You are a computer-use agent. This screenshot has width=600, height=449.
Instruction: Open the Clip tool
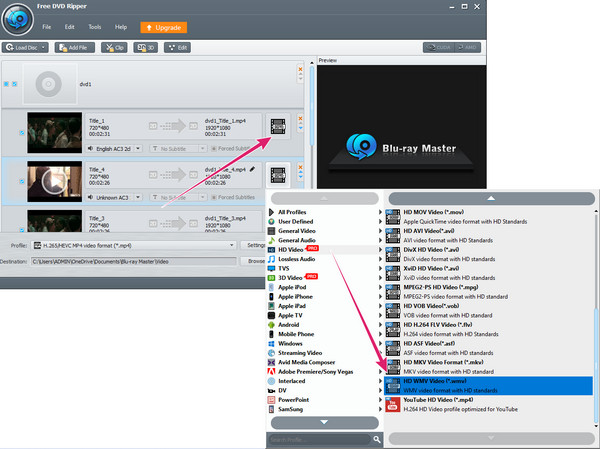pyautogui.click(x=114, y=47)
